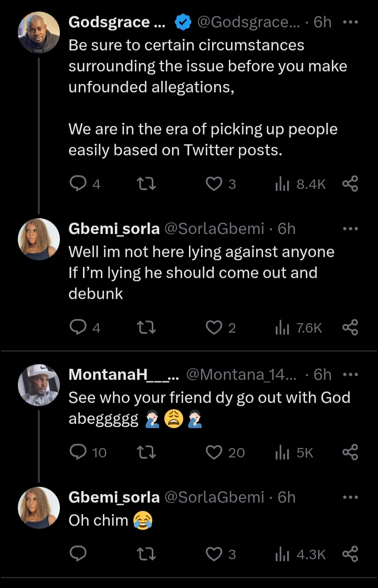The height and width of the screenshot is (588, 378).
Task: Open more options on MontanaH's tweet
Action: pyautogui.click(x=350, y=375)
